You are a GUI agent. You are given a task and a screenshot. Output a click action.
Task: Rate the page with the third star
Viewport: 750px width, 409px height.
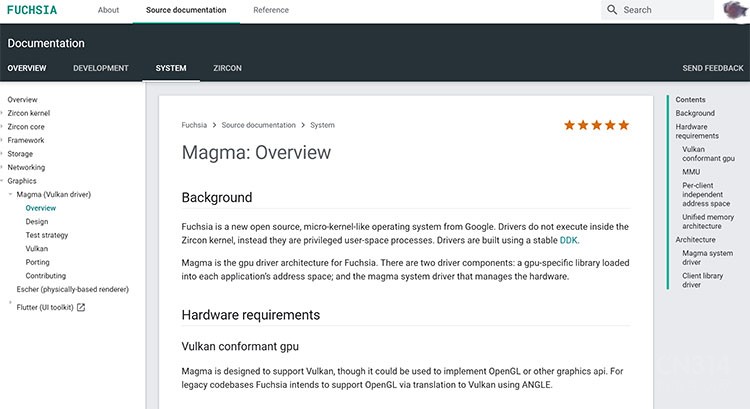pos(596,125)
